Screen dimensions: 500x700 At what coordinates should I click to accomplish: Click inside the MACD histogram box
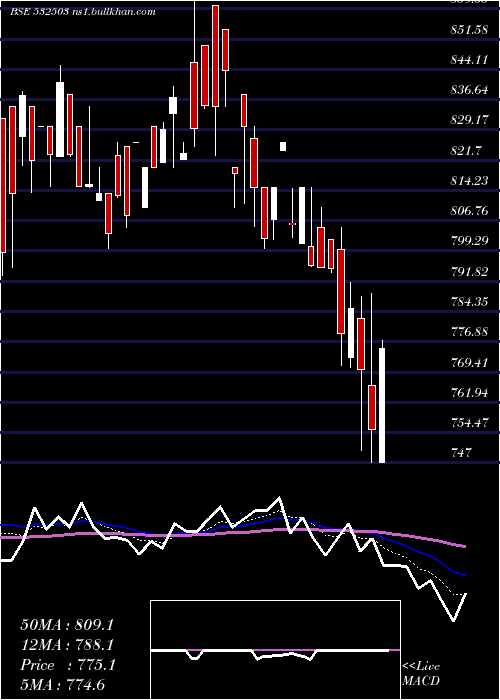(x=275, y=650)
